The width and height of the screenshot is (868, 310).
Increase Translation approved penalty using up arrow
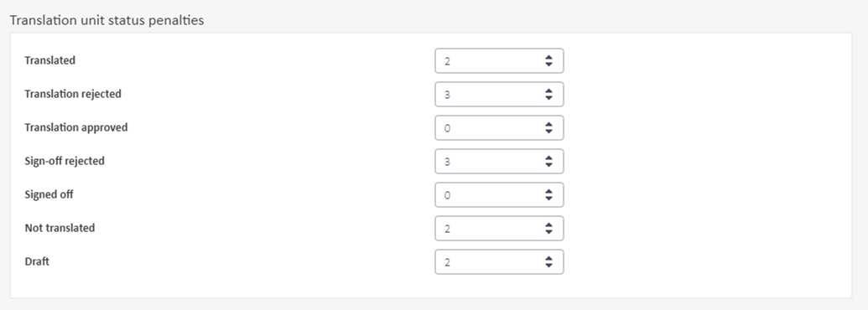coord(548,124)
